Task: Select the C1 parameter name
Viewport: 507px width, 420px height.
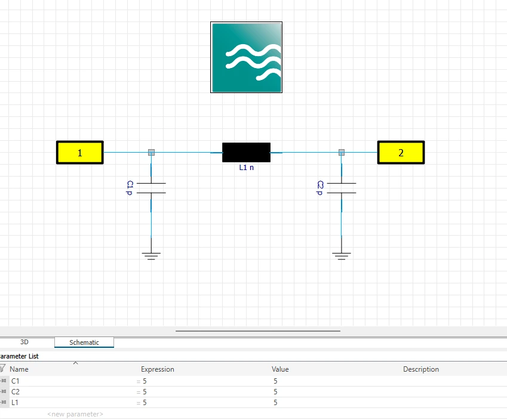Action: tap(15, 381)
